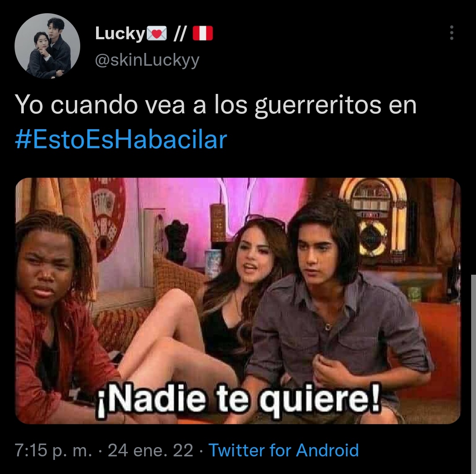Click the gray scrollbar on right edge
Image resolution: width=476 pixels, height=474 pixels.
(473, 374)
